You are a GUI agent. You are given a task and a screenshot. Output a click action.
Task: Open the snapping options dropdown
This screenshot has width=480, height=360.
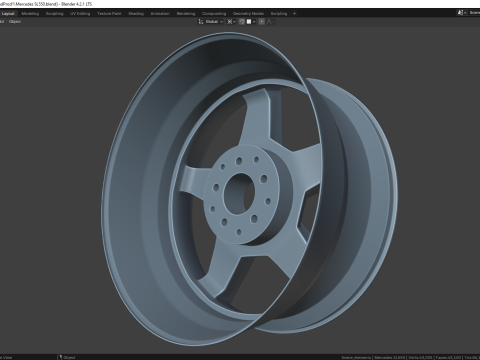[251, 22]
